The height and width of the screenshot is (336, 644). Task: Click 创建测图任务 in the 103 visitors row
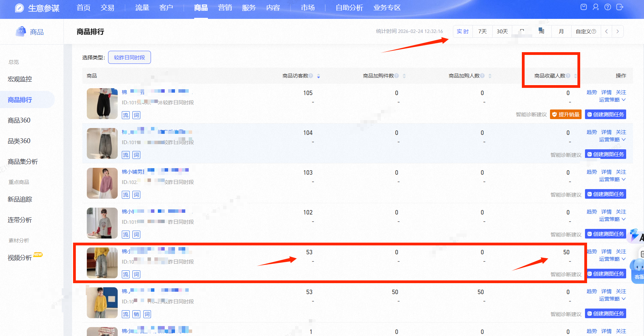pyautogui.click(x=606, y=194)
